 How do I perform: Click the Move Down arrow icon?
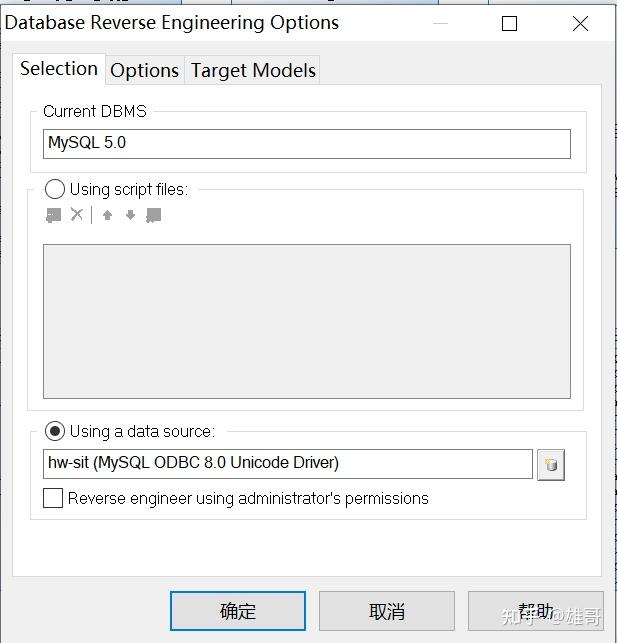[130, 215]
